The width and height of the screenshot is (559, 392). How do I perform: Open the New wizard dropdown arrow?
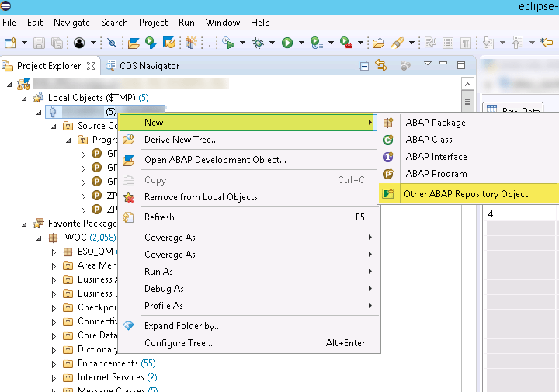pos(24,43)
